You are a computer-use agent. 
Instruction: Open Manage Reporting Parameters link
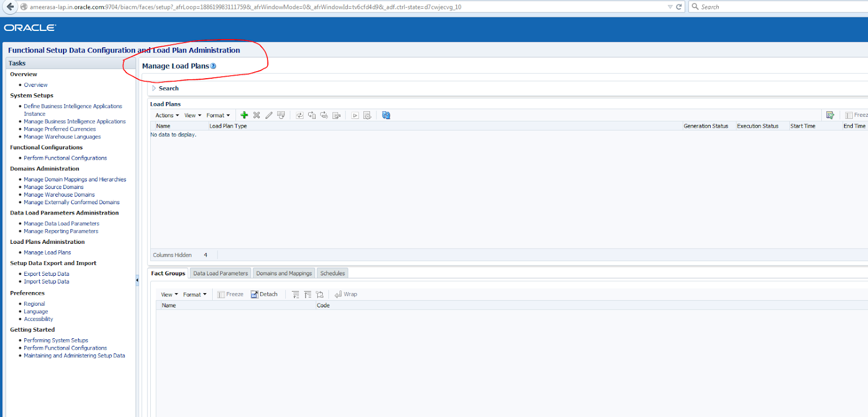pyautogui.click(x=61, y=231)
